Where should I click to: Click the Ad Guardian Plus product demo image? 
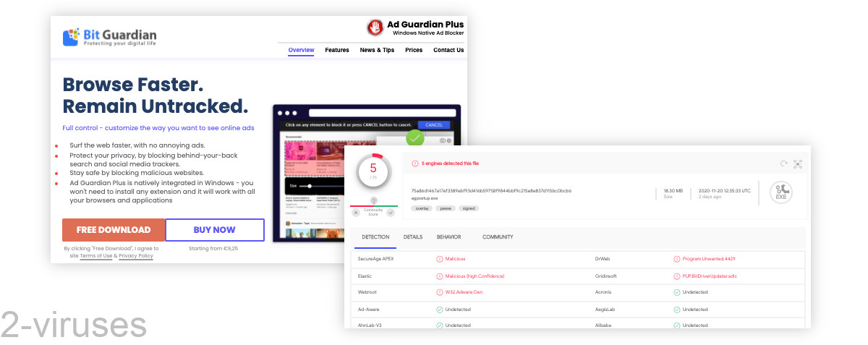tap(366, 174)
